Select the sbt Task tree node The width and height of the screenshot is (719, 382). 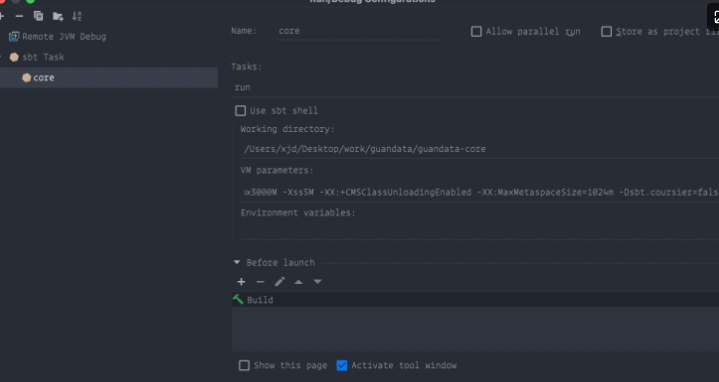point(43,57)
